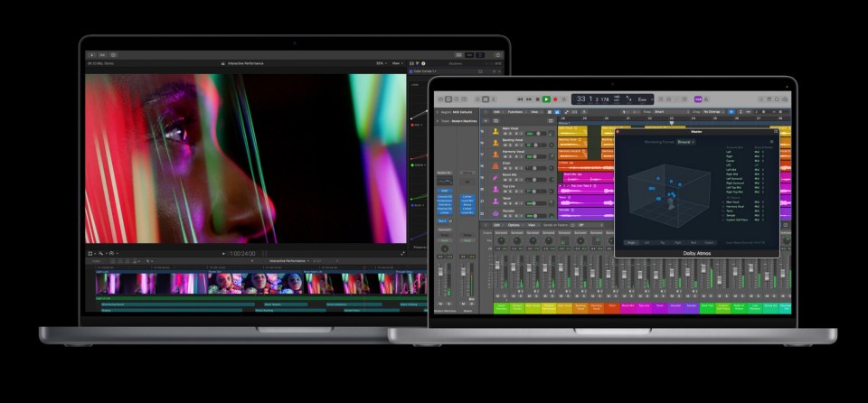
Task: Open the Drag No Overlap dropdown
Action: tap(713, 112)
